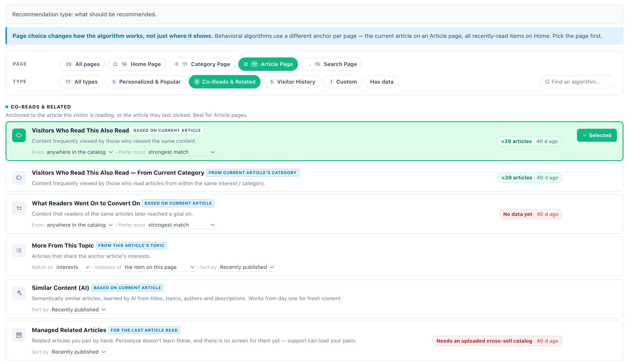Select the Article Page filter chip

pos(268,64)
